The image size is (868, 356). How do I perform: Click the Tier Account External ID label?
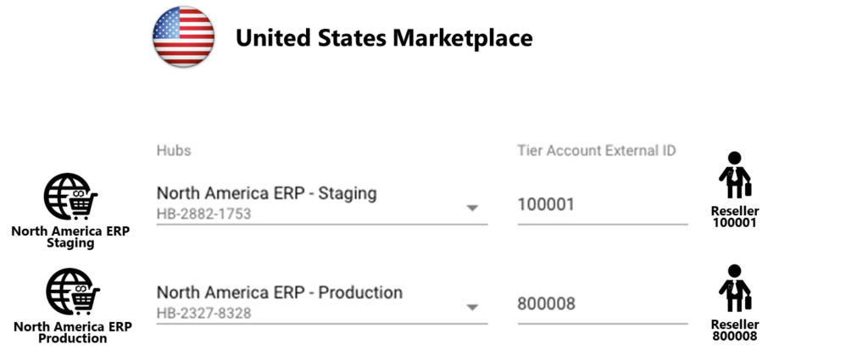tap(597, 151)
